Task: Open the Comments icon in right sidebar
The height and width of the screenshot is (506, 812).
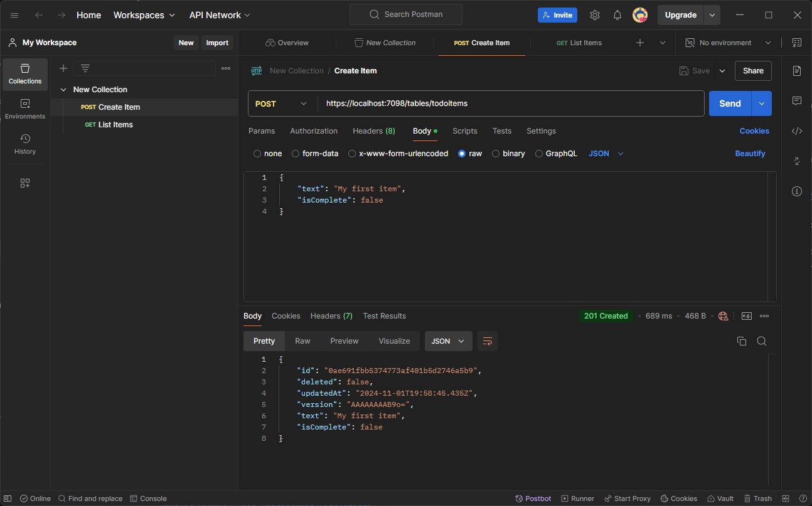Action: (797, 101)
